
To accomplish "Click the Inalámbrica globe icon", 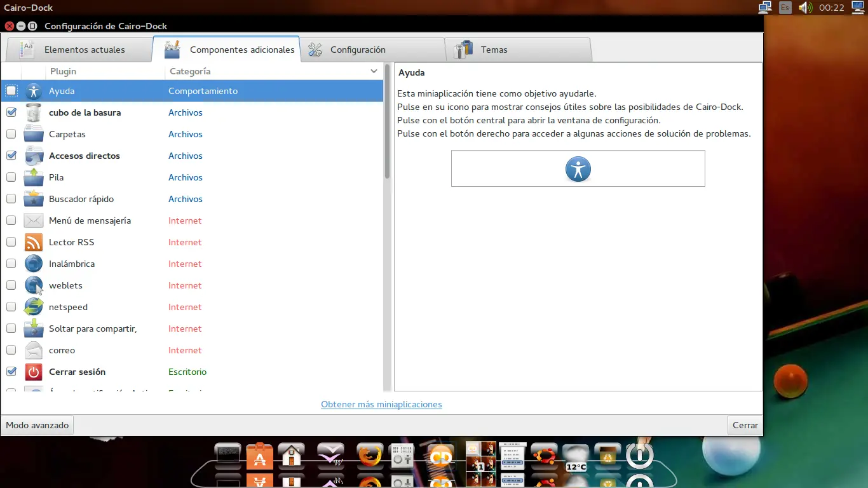I will point(34,264).
